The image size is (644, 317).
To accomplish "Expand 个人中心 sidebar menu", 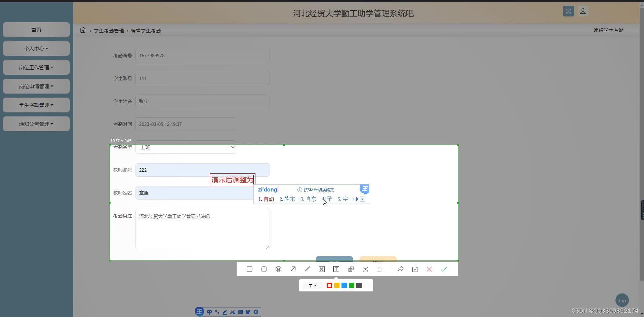I will (x=36, y=48).
